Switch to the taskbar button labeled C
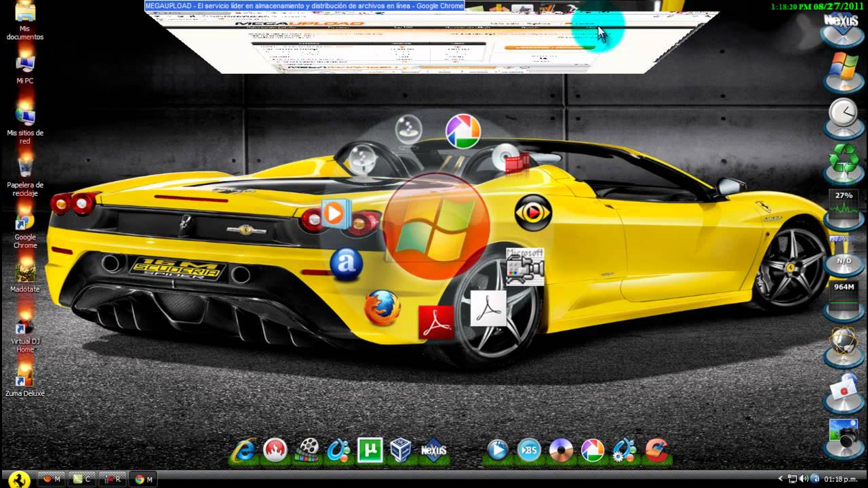The width and height of the screenshot is (868, 488). [x=82, y=479]
